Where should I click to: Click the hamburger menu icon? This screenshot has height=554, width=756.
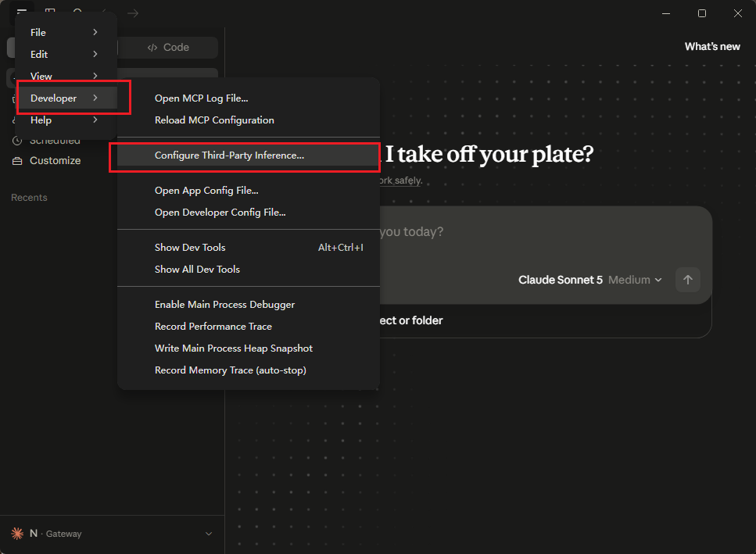pyautogui.click(x=22, y=11)
